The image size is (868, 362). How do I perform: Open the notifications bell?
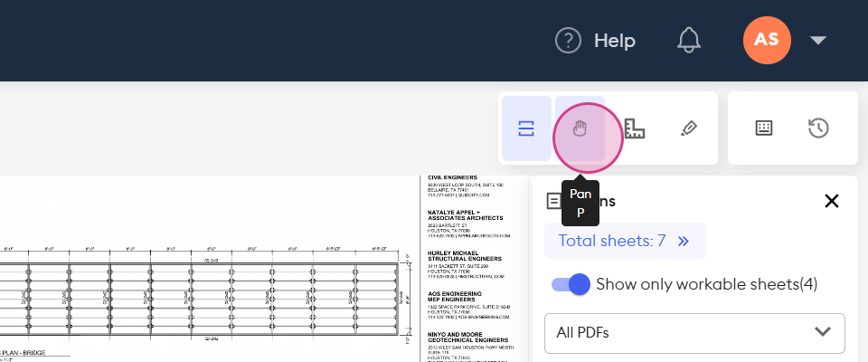[689, 40]
